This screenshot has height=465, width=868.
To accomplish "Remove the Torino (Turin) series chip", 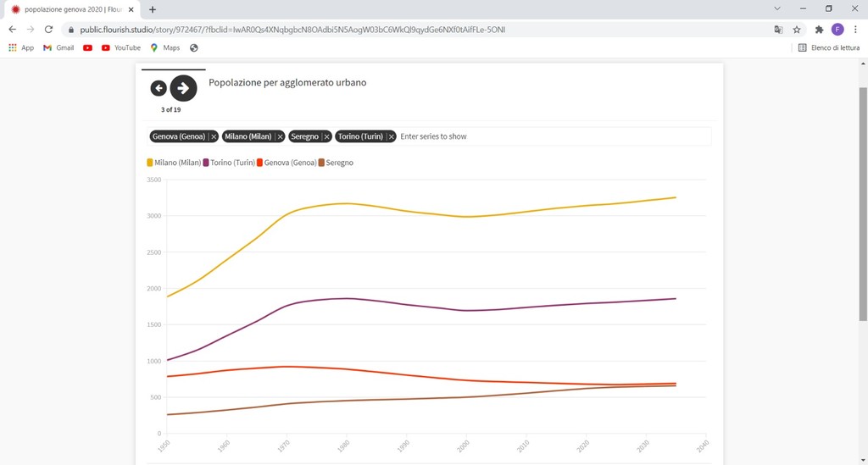I will point(392,136).
